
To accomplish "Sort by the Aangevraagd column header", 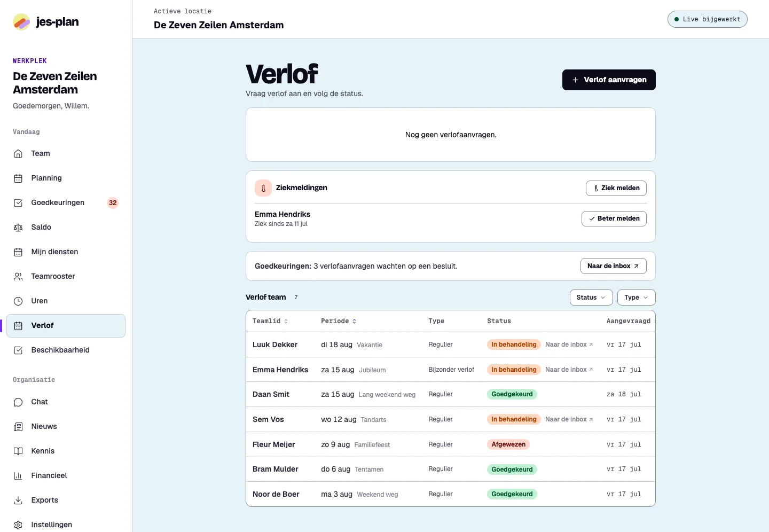I will coord(629,321).
